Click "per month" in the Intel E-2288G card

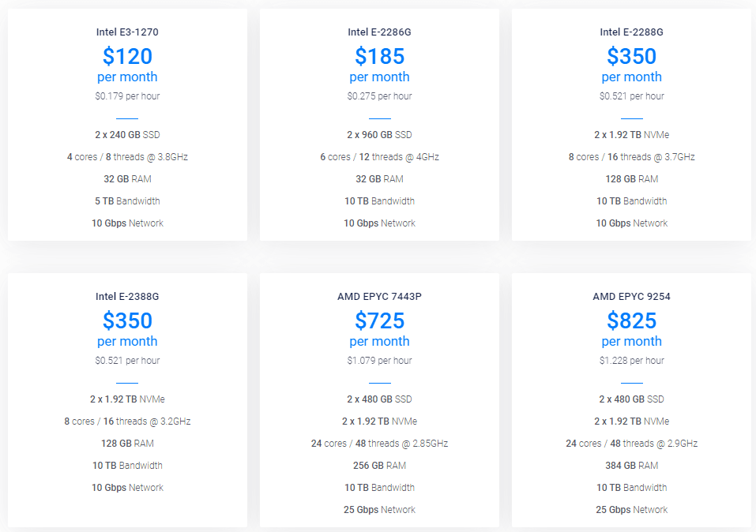pyautogui.click(x=632, y=77)
